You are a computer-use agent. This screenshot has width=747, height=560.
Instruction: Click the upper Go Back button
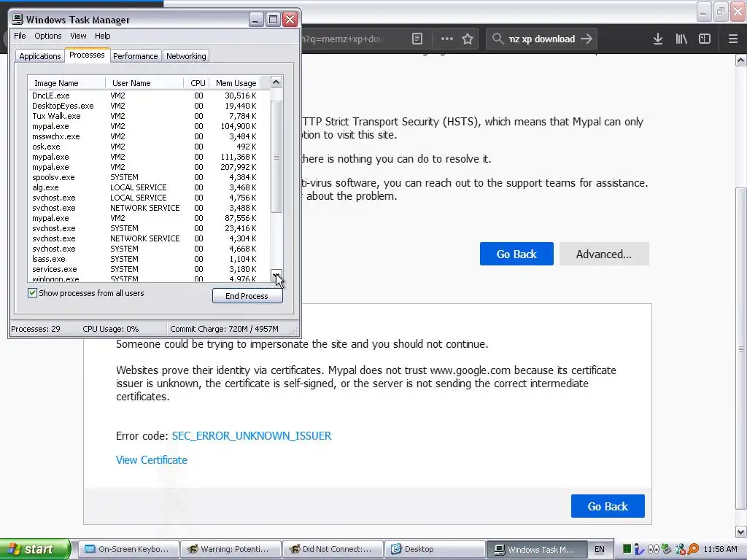[516, 254]
